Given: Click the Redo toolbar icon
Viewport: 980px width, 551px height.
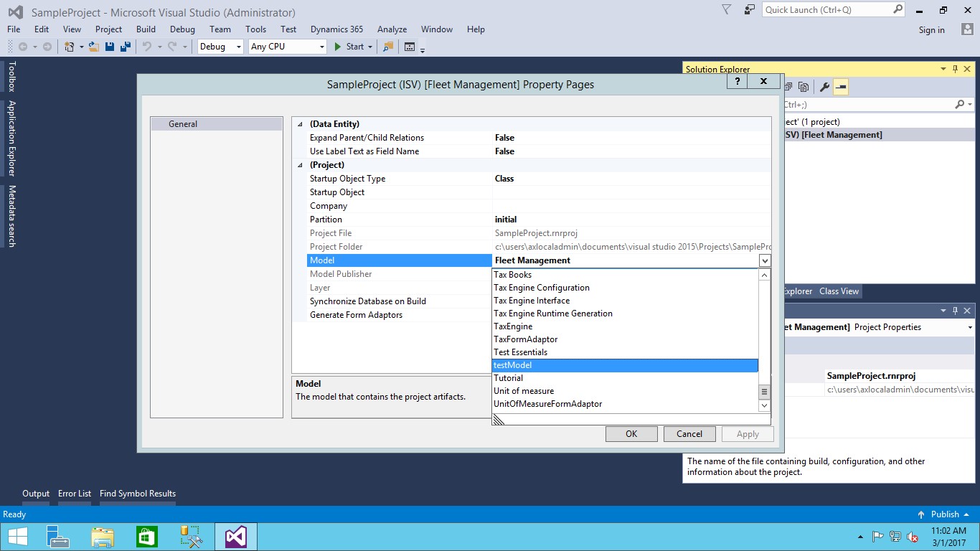Looking at the screenshot, I should point(172,47).
